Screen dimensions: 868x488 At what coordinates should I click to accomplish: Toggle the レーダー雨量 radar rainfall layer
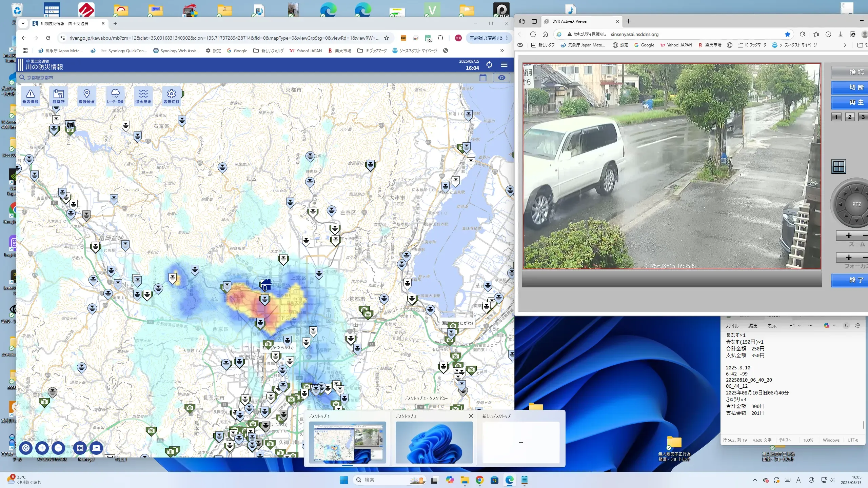click(x=115, y=96)
